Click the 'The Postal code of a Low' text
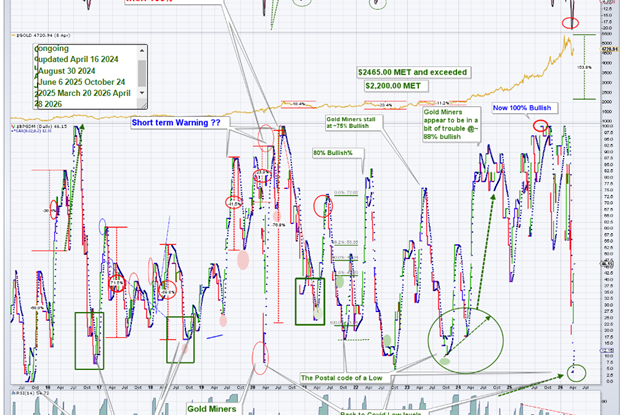Viewport: 624px width, 415px height. [346, 377]
